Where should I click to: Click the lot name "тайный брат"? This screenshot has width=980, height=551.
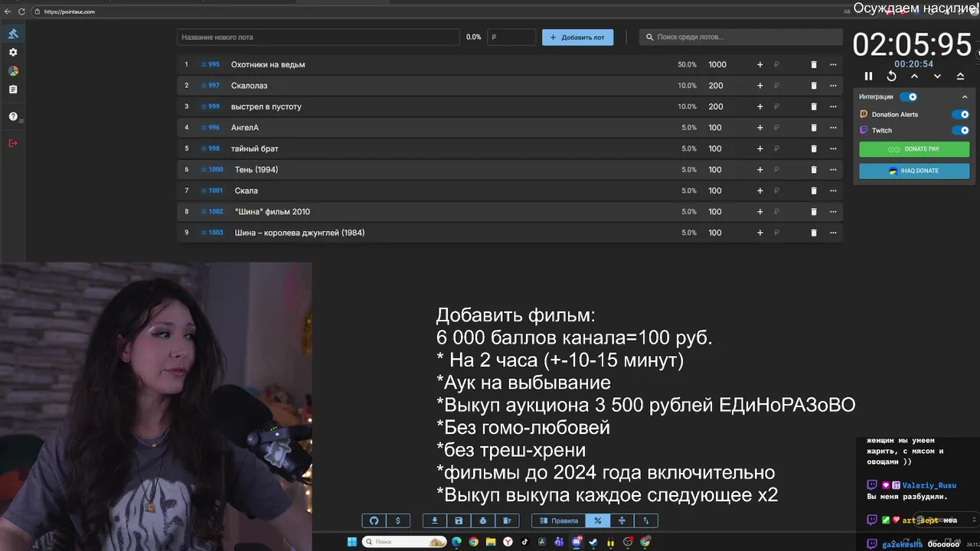[255, 148]
